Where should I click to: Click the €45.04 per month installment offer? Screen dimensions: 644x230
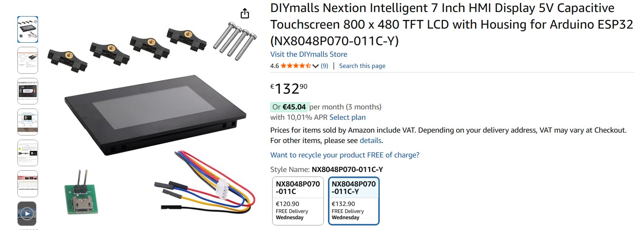pyautogui.click(x=294, y=107)
